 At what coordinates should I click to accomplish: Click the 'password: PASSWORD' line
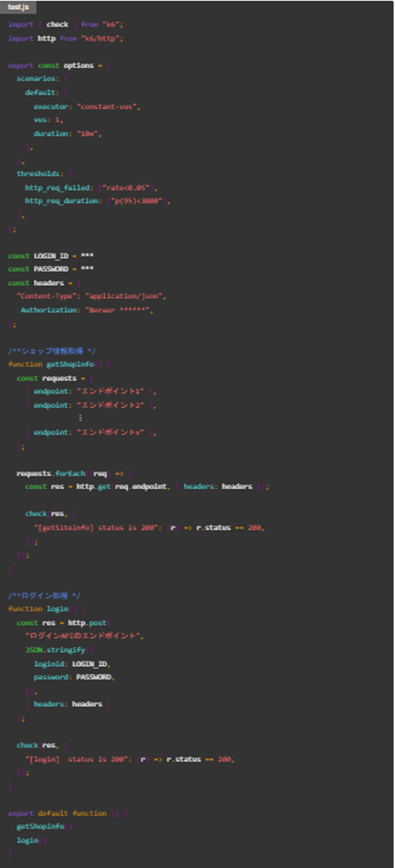point(74,677)
